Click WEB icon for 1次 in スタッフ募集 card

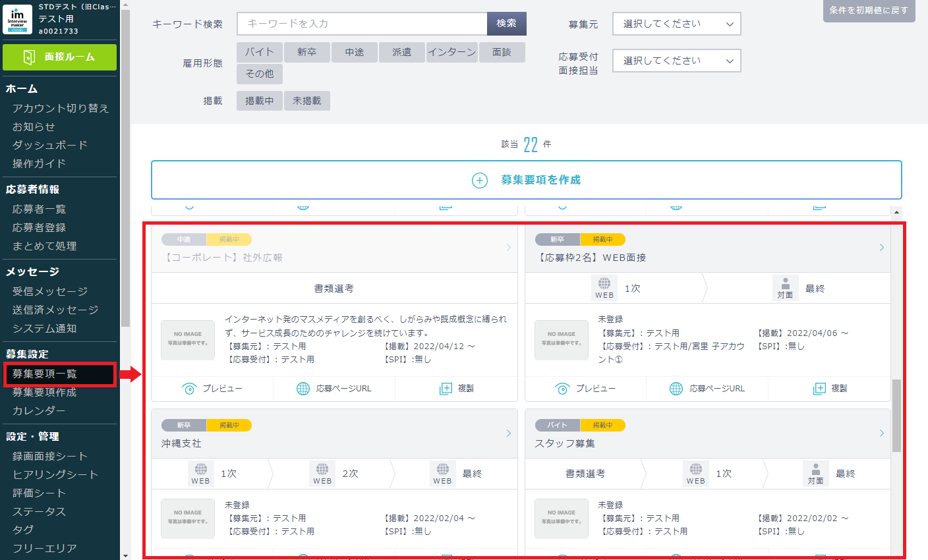[696, 474]
